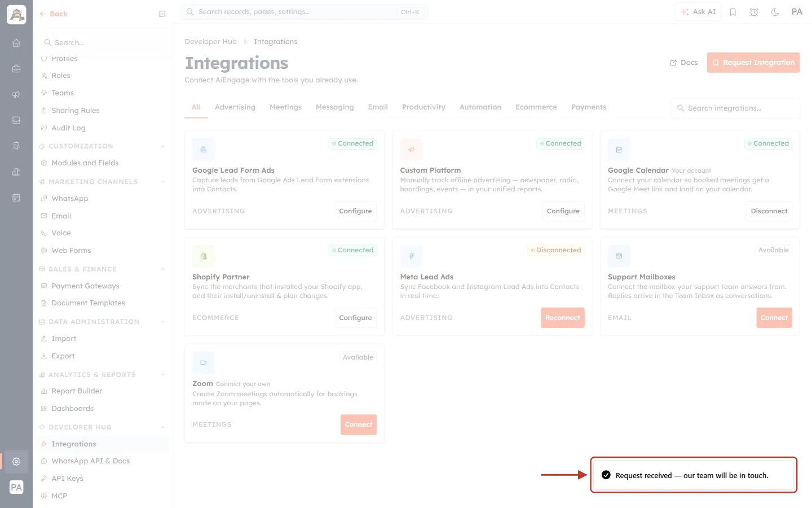Toggle dark mode with the moon icon
The width and height of the screenshot is (812, 508).
click(775, 12)
